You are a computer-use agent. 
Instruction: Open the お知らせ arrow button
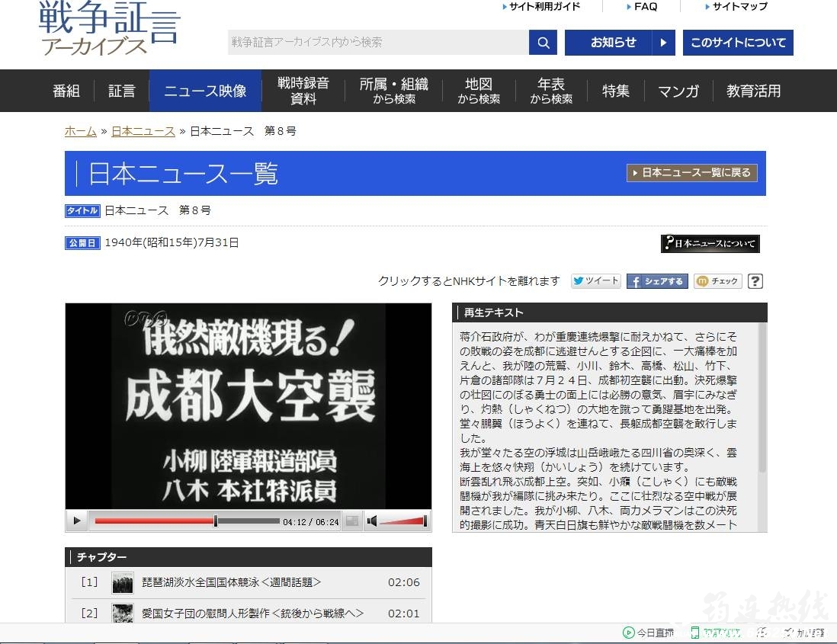(663, 43)
